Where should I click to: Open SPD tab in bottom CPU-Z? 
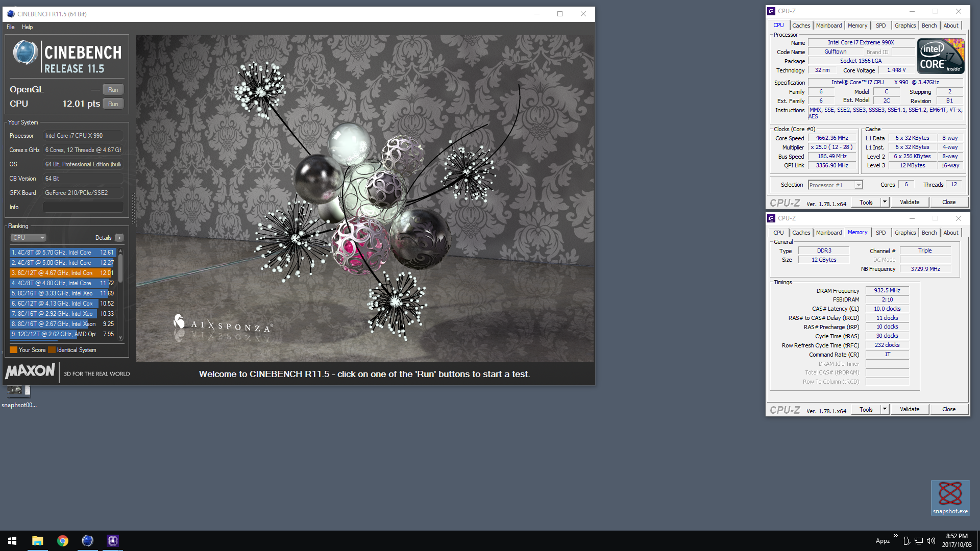(x=881, y=233)
